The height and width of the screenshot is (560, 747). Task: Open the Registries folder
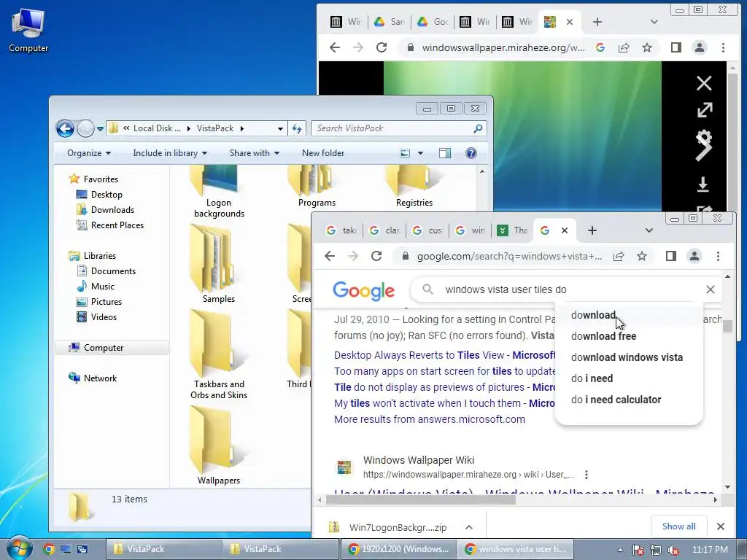[414, 187]
